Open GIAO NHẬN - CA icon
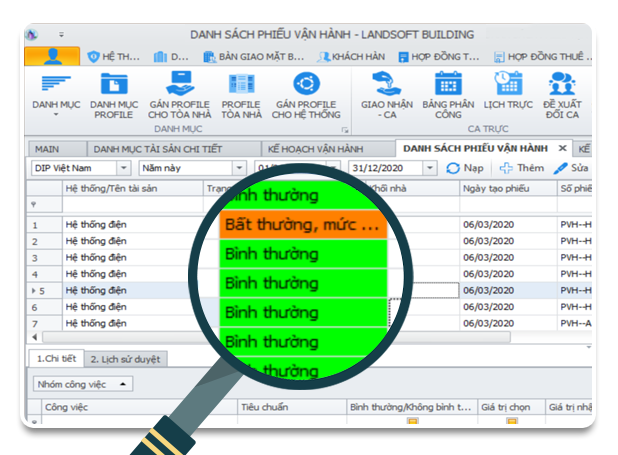 pos(387,83)
